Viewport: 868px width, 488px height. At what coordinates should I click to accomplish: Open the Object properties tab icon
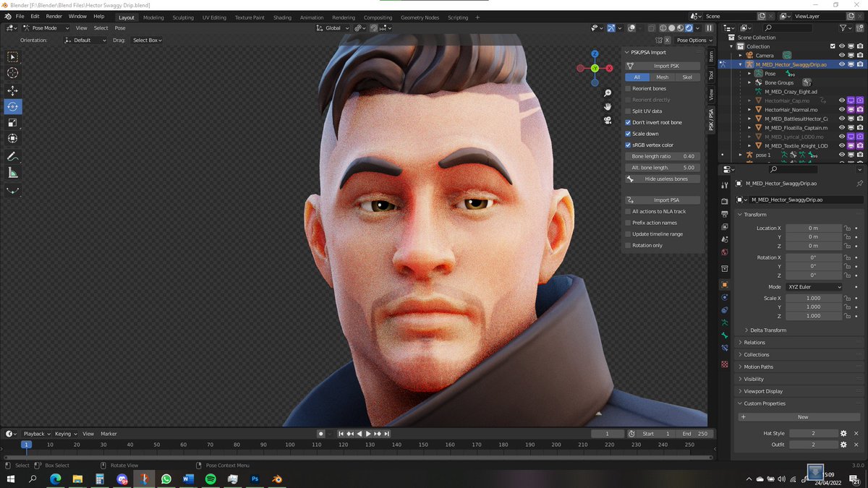tap(724, 285)
